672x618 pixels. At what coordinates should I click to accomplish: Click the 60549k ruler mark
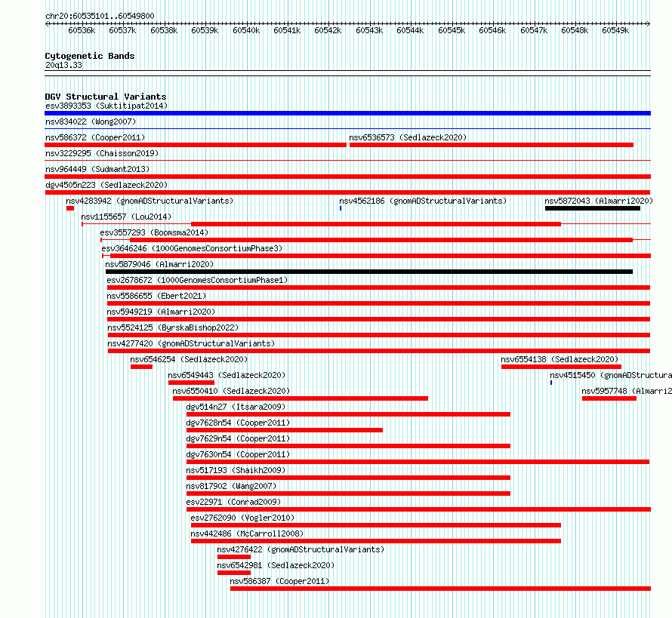[x=615, y=30]
